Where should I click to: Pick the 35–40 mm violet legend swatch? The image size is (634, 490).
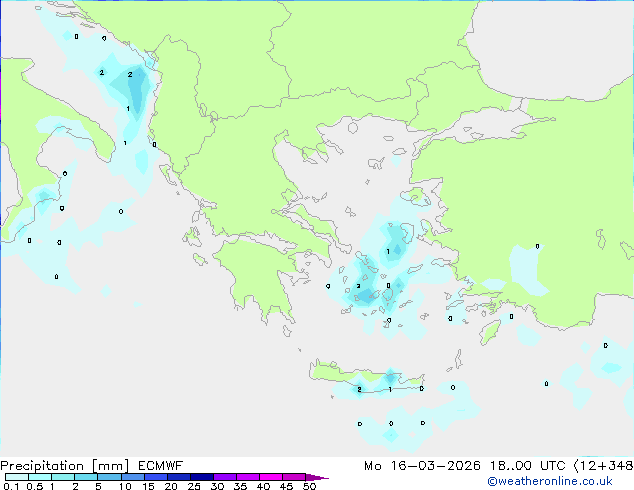click(x=248, y=477)
